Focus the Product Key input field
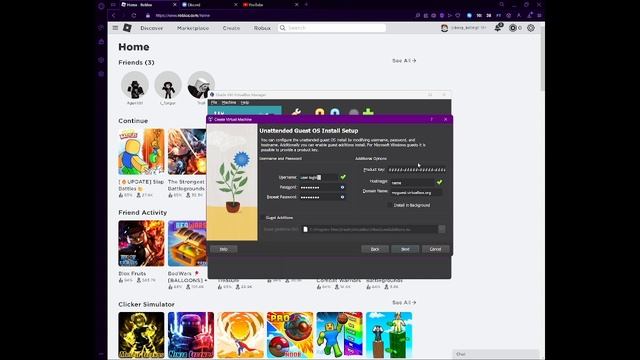The height and width of the screenshot is (360, 640). [x=416, y=169]
